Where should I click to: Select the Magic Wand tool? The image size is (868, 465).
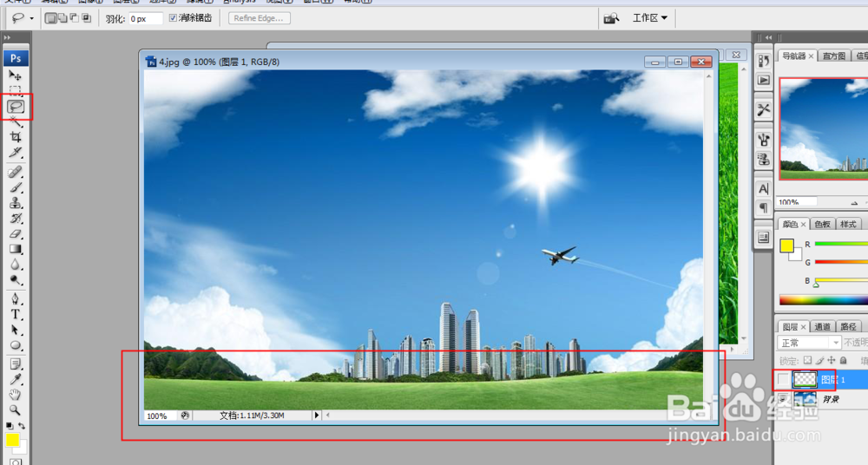coord(15,121)
